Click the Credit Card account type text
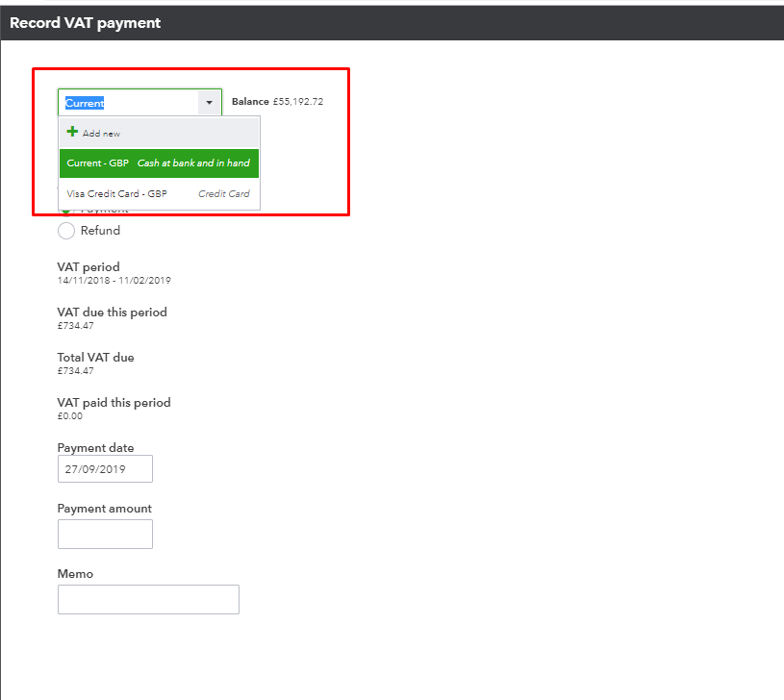This screenshot has height=700, width=784. (223, 194)
